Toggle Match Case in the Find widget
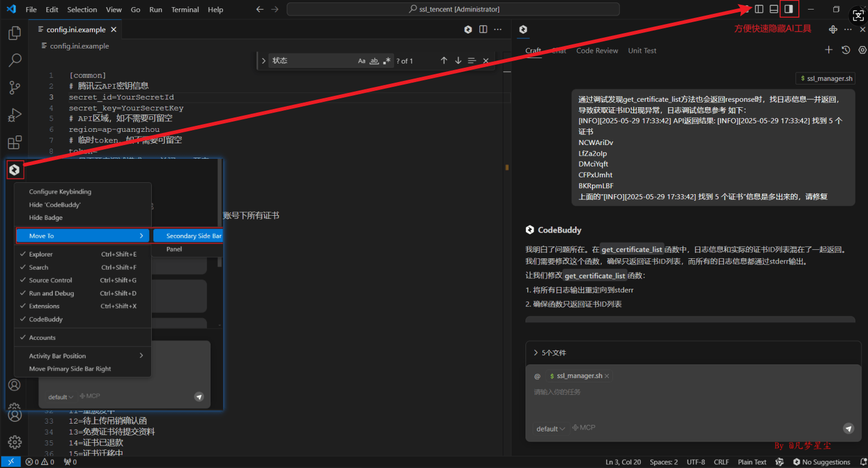Image resolution: width=868 pixels, height=468 pixels. pyautogui.click(x=362, y=61)
